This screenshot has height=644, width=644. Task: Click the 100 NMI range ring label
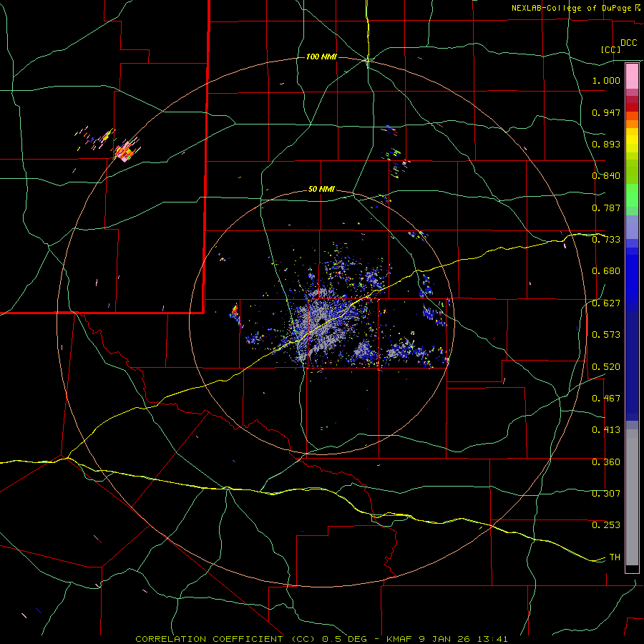[321, 57]
